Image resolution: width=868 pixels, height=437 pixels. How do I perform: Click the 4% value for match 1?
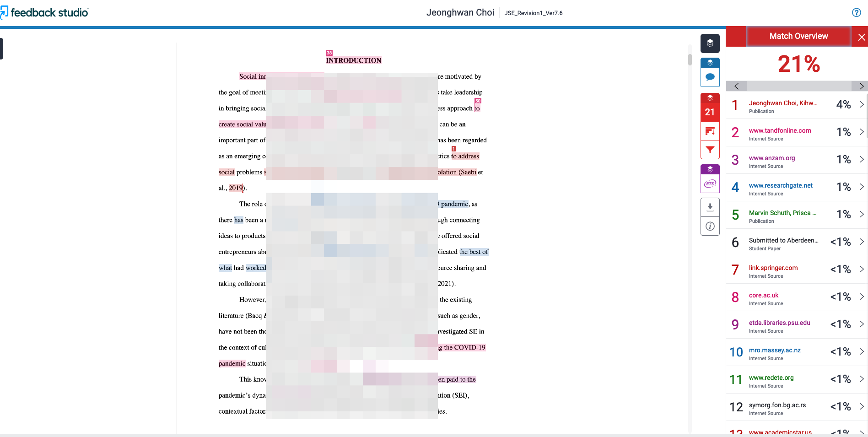pyautogui.click(x=843, y=104)
